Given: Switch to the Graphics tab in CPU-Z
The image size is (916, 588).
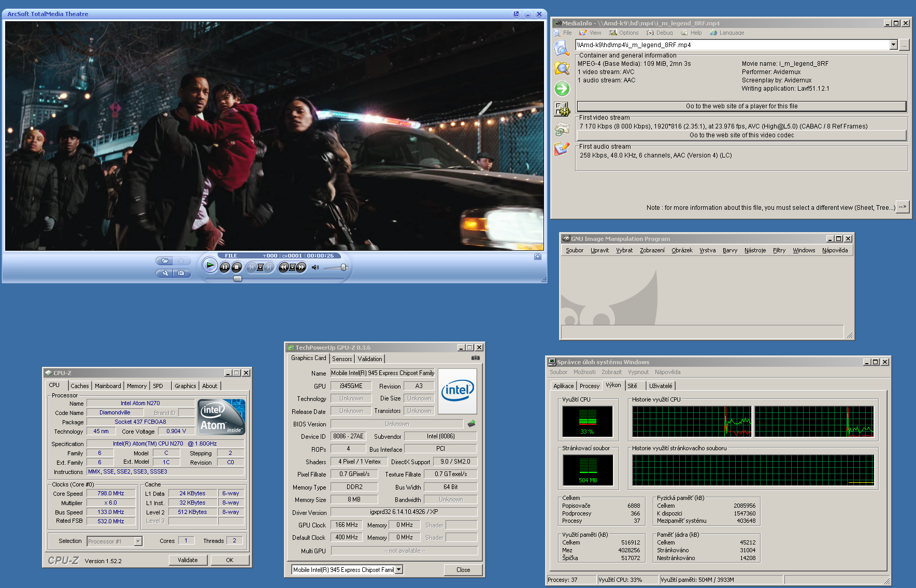Looking at the screenshot, I should pos(185,386).
